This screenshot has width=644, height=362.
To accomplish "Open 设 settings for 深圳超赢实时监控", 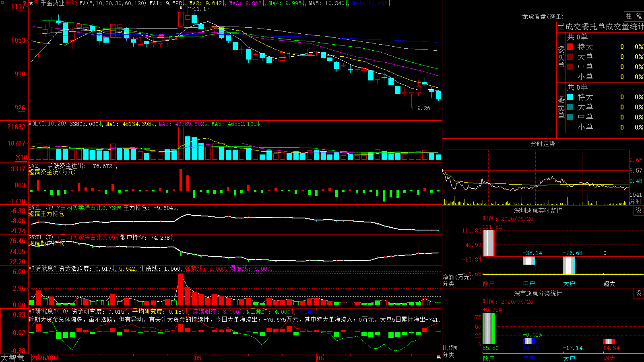I will click(639, 210).
